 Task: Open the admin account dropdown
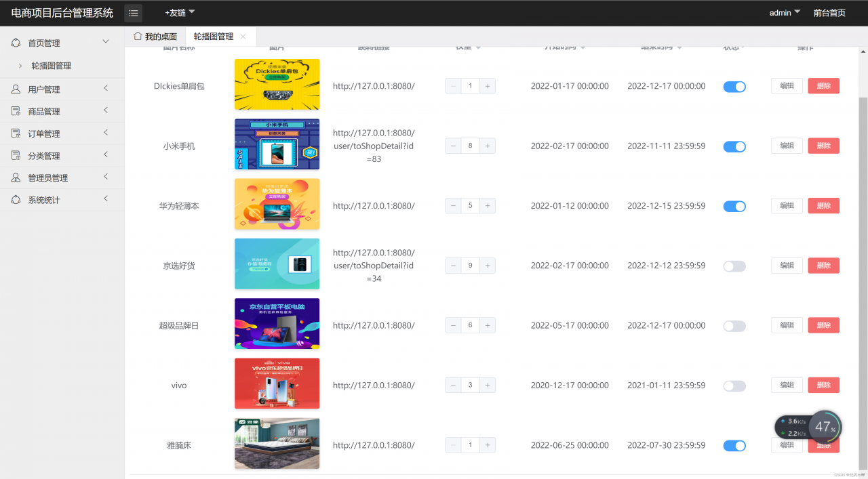point(785,12)
